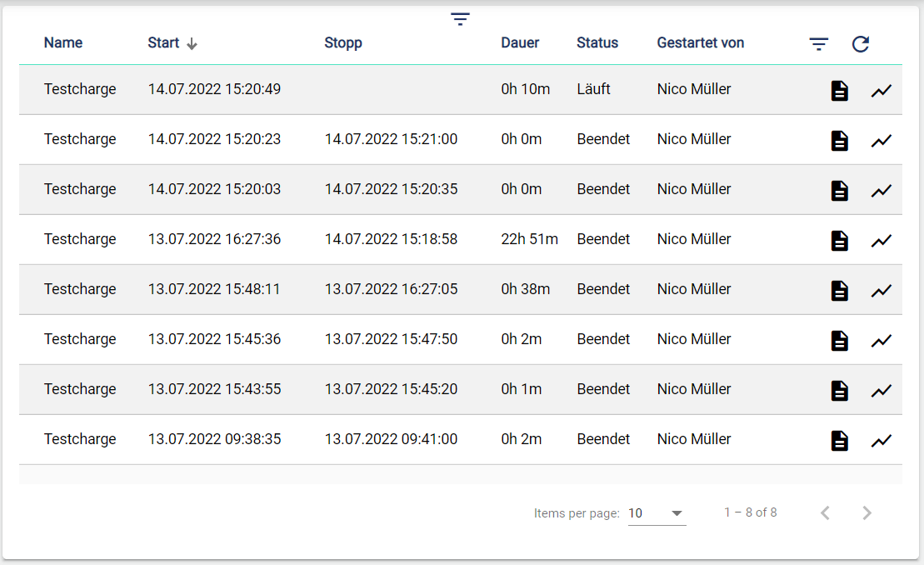Image resolution: width=924 pixels, height=565 pixels.
Task: Open filter icon in the header row
Action: [x=819, y=44]
